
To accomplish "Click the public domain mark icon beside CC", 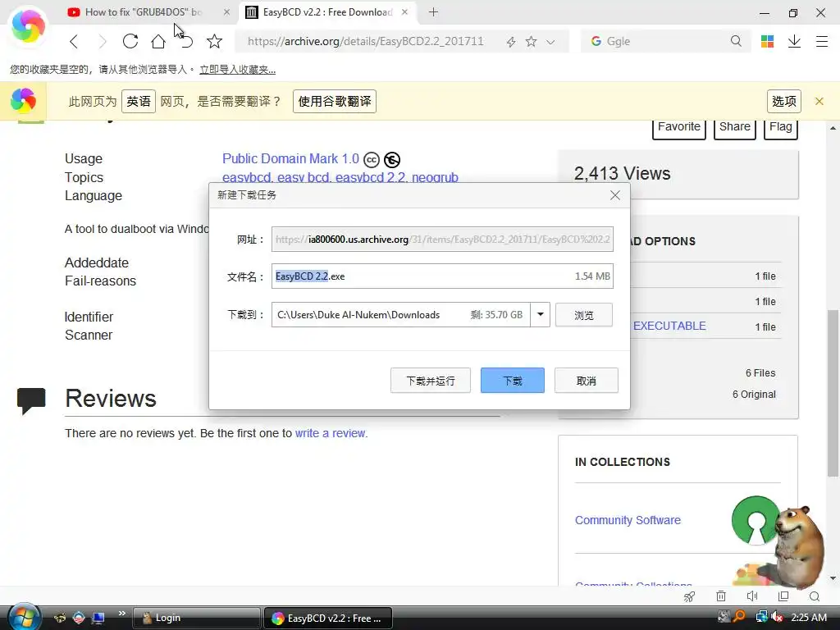I will (392, 160).
